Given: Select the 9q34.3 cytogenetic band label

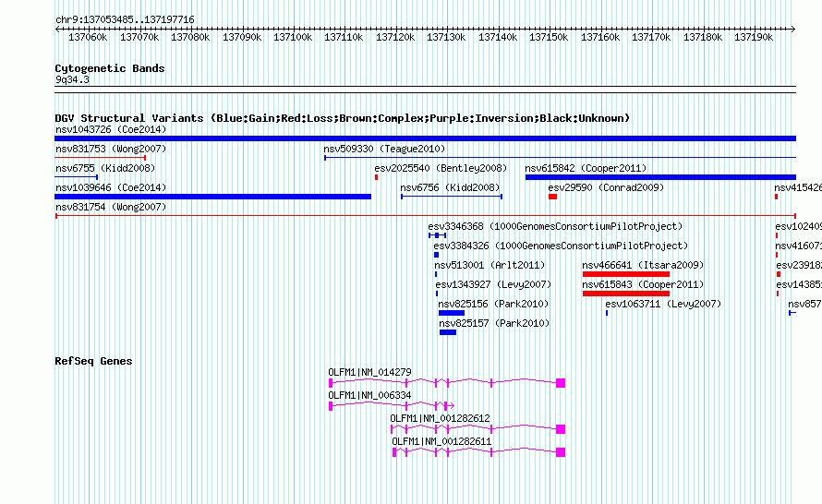Looking at the screenshot, I should tap(72, 80).
